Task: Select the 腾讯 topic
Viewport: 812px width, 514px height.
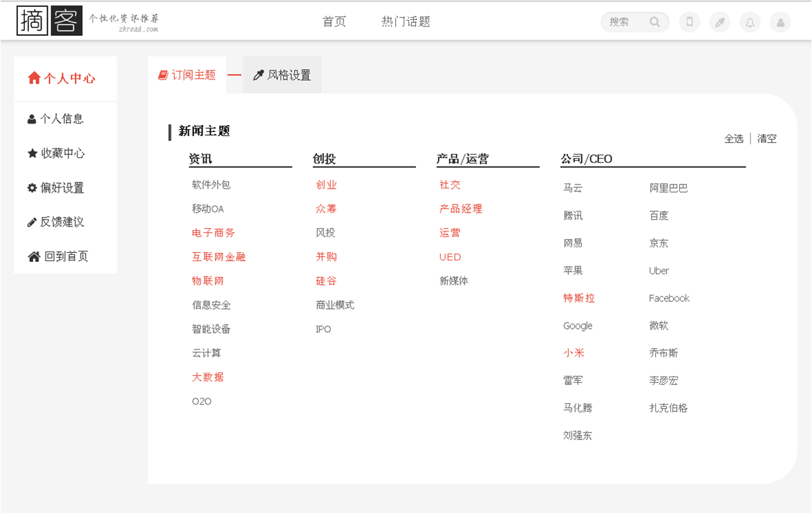Action: (x=573, y=216)
